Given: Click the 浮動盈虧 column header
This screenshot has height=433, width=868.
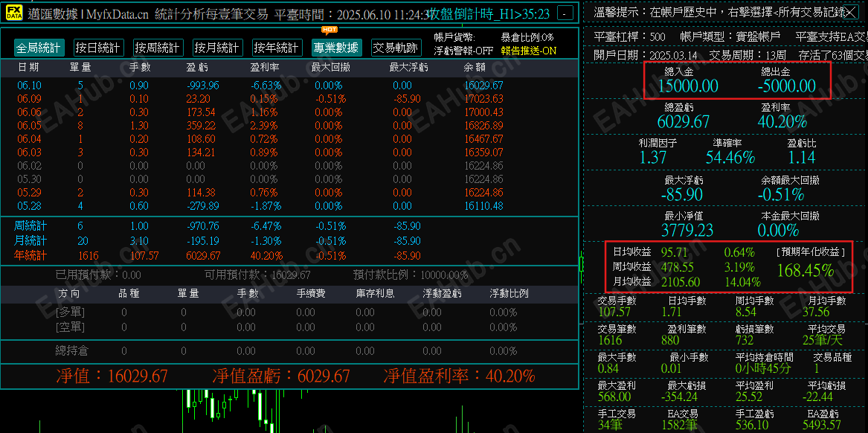Looking at the screenshot, I should 442,293.
